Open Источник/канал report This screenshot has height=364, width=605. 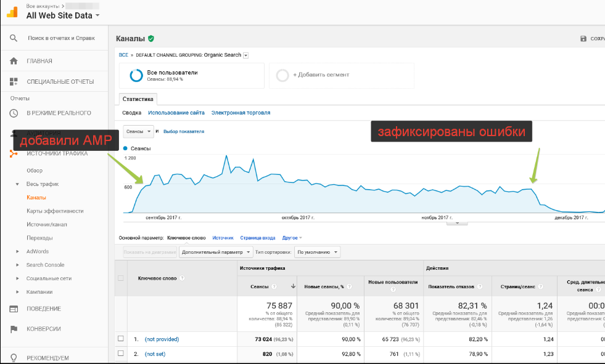(46, 225)
